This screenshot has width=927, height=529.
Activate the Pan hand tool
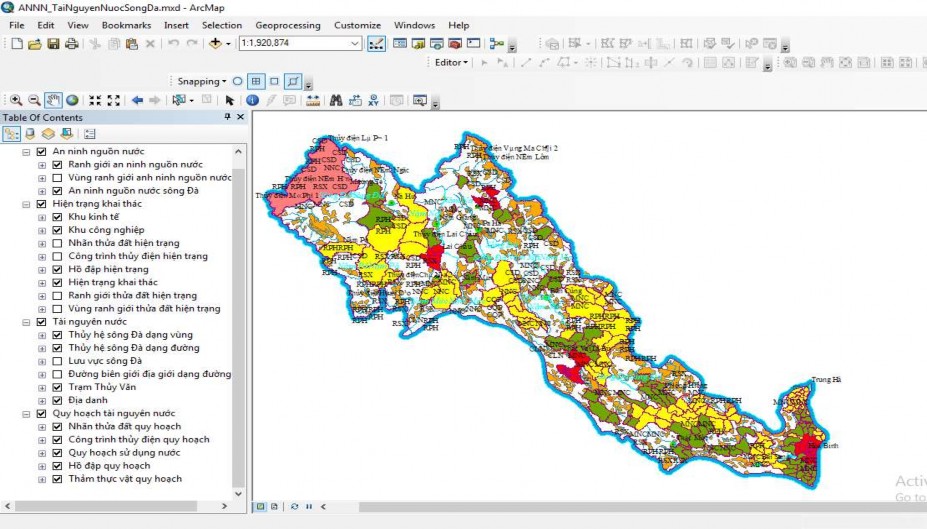tap(53, 100)
